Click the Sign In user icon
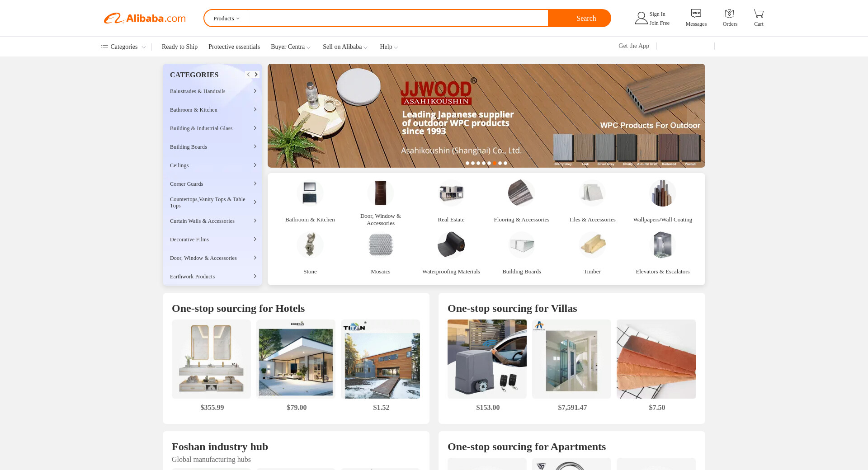 pos(641,18)
